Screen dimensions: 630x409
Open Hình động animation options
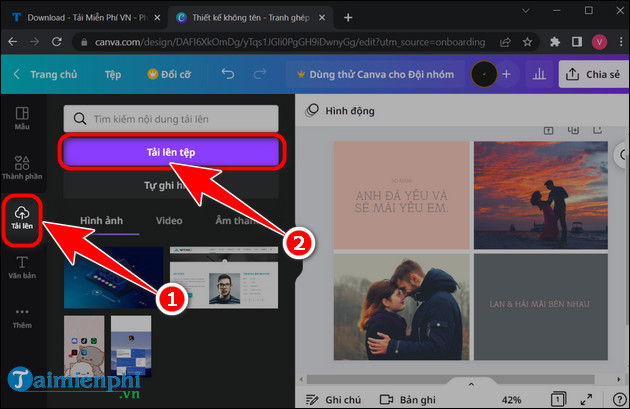click(x=341, y=110)
